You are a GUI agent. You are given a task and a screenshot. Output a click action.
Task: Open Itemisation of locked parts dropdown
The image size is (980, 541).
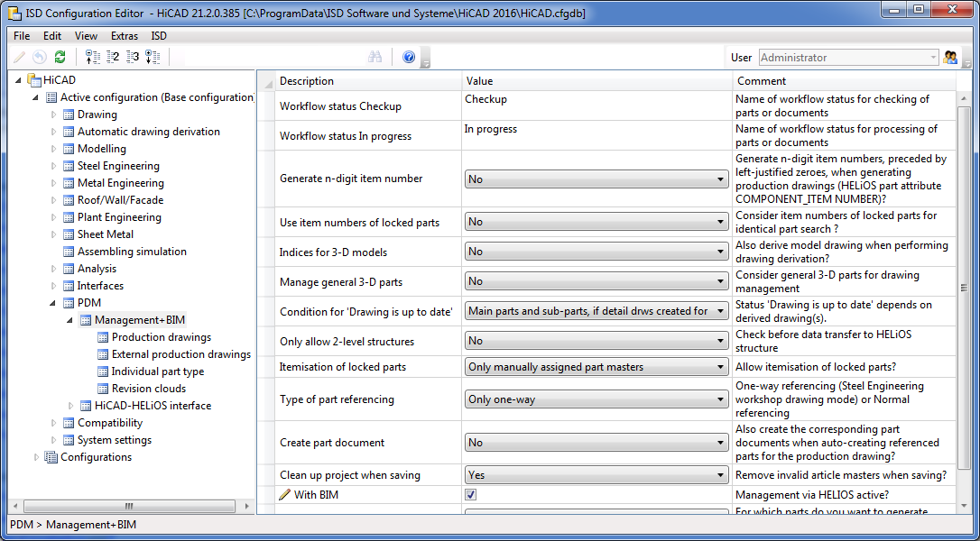(596, 367)
